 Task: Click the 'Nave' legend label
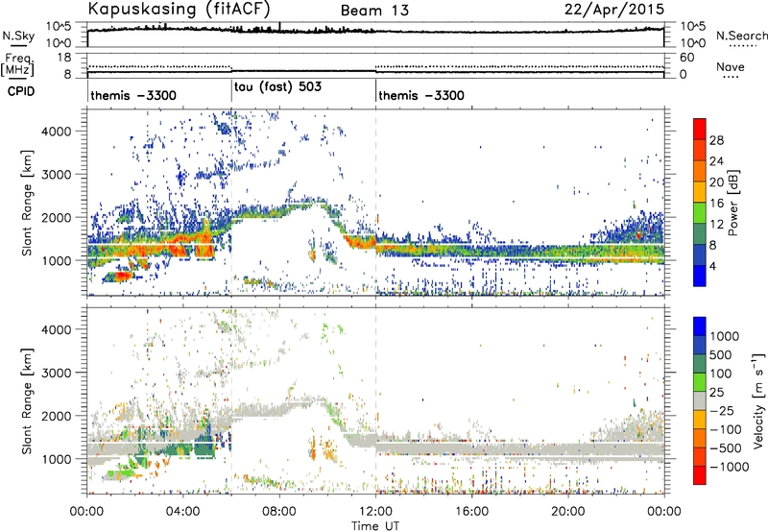pyautogui.click(x=731, y=67)
